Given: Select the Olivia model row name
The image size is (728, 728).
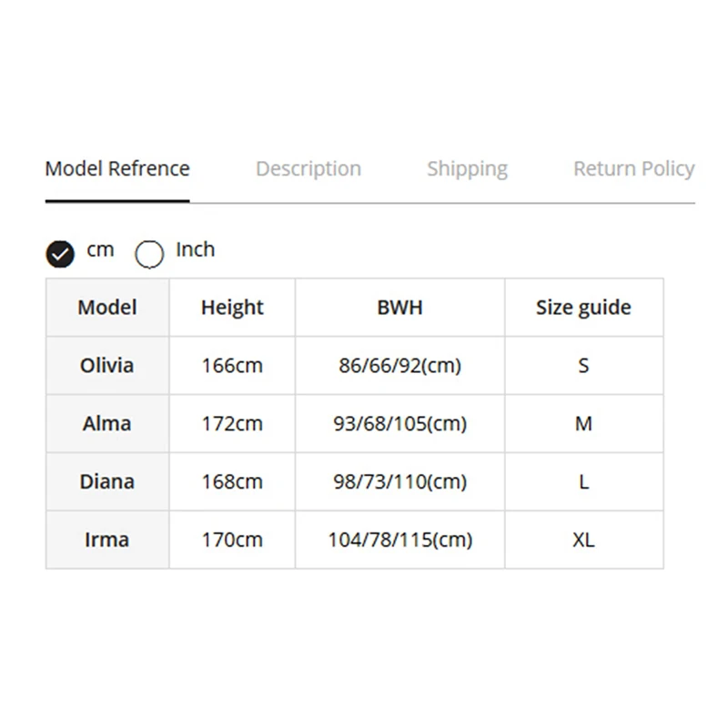Looking at the screenshot, I should (x=107, y=366).
